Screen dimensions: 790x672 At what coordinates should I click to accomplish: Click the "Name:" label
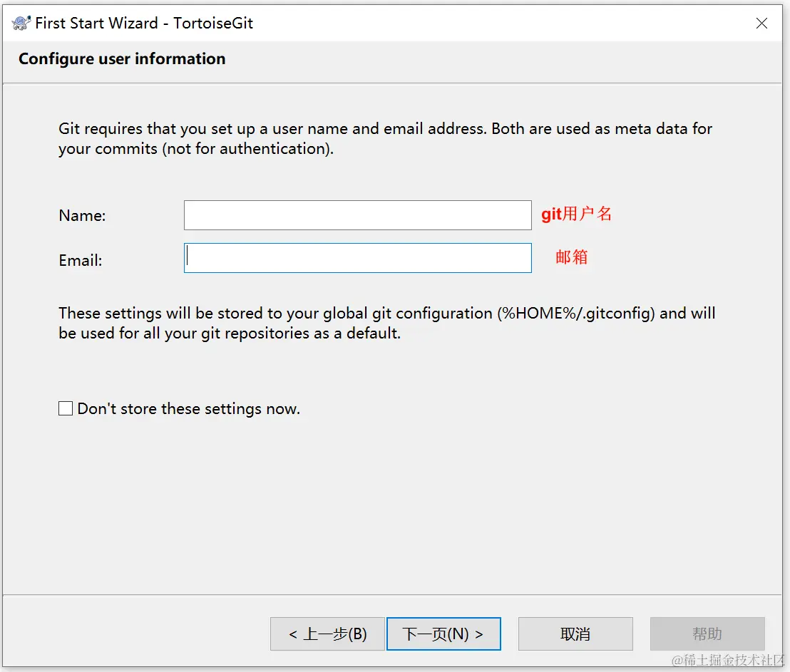click(x=82, y=216)
